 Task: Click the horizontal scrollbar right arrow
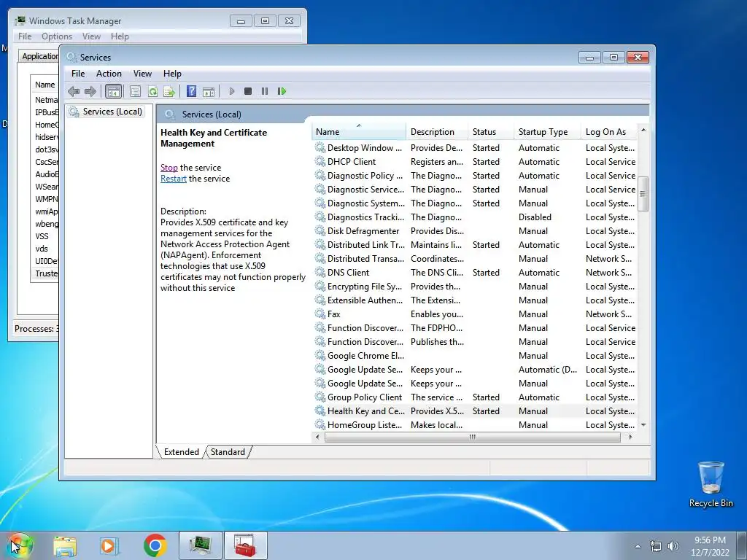[x=631, y=437]
